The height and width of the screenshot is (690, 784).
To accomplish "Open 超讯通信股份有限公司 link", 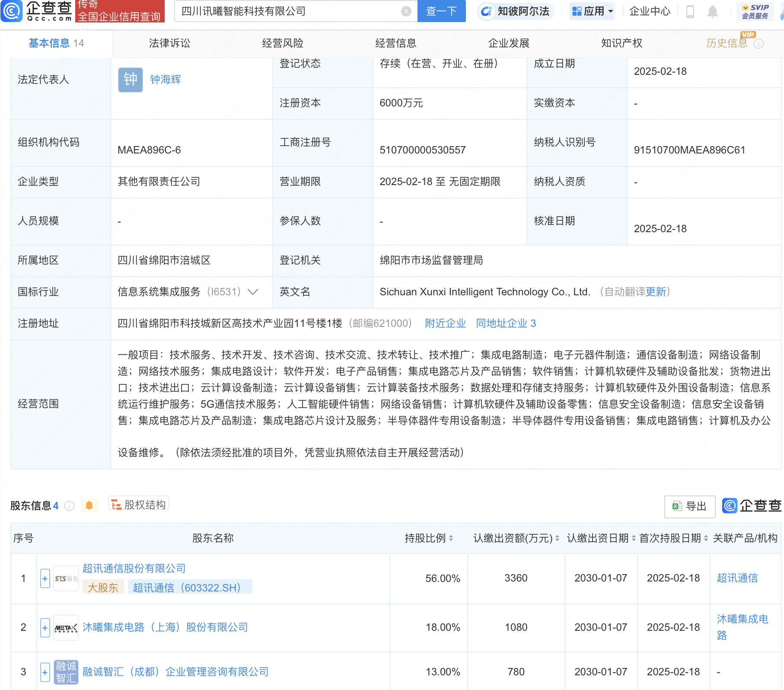I will pos(134,569).
